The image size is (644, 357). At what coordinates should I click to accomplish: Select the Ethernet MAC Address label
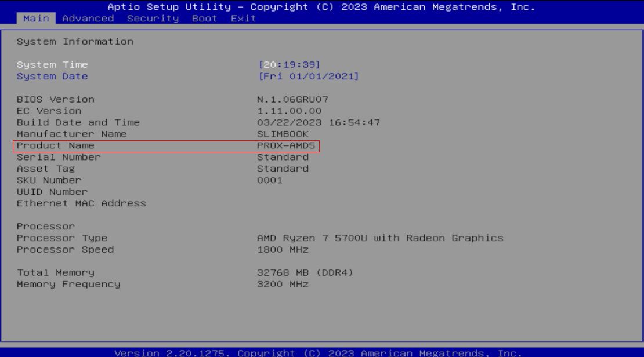pos(81,204)
